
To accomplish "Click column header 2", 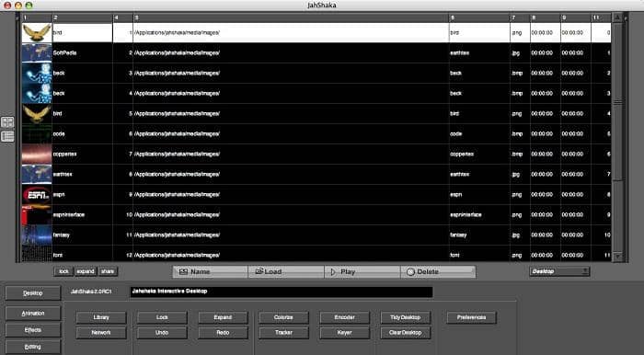I will 82,17.
